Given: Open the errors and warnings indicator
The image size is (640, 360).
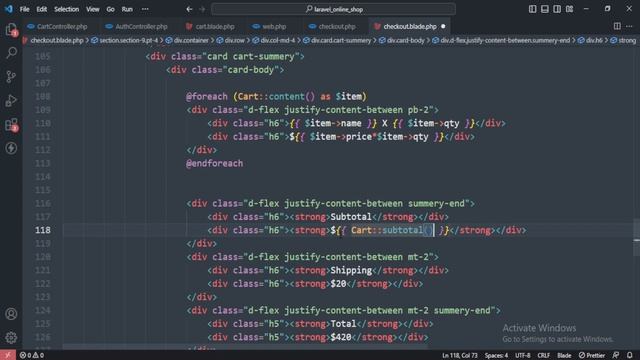Looking at the screenshot, I should [32, 355].
